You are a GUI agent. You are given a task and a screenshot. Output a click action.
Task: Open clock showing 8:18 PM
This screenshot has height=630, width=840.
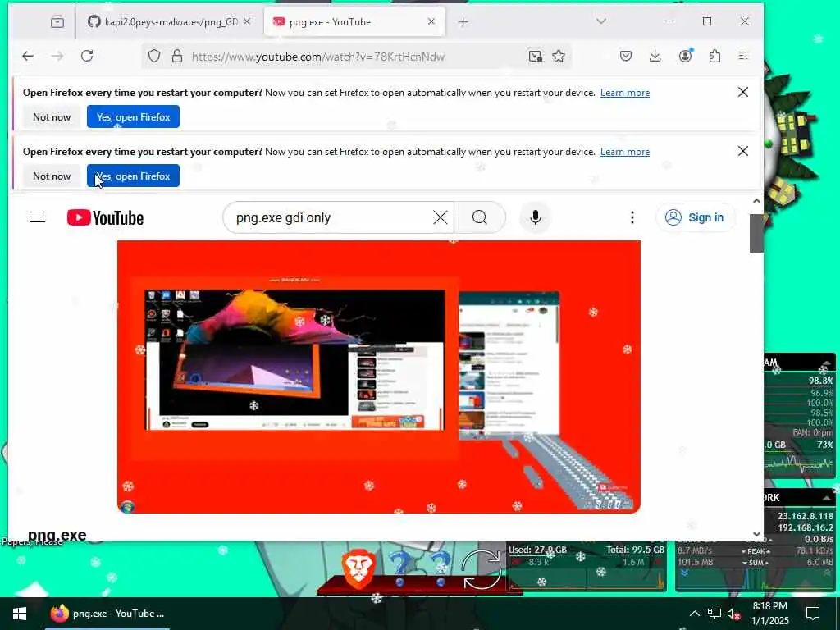click(x=769, y=614)
